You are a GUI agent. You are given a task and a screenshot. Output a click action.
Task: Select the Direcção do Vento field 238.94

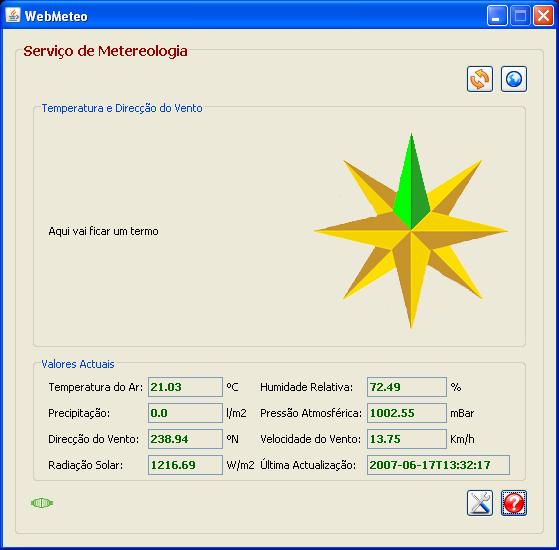(x=185, y=439)
